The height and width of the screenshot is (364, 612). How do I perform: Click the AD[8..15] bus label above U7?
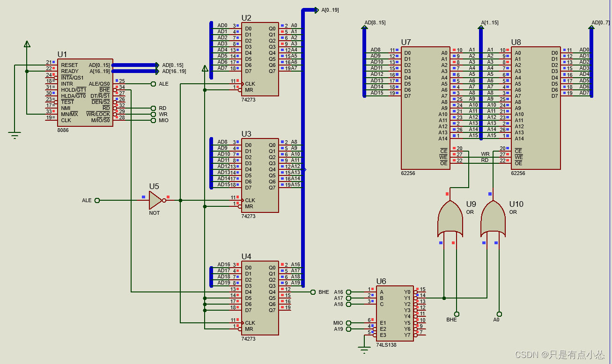(x=375, y=22)
